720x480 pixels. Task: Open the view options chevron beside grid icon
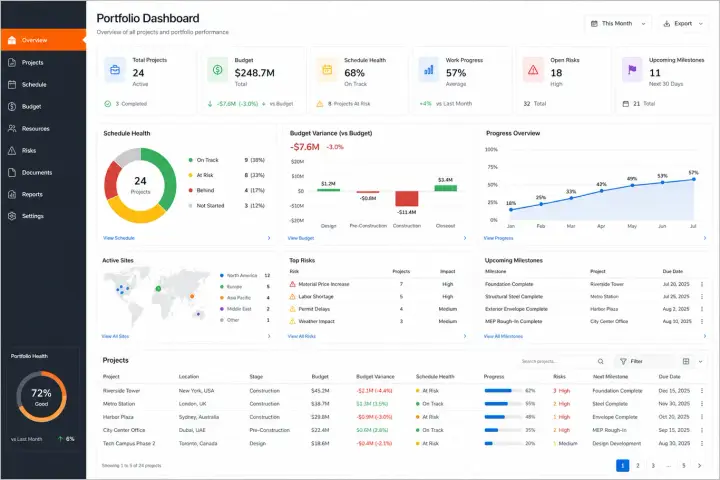tap(700, 361)
